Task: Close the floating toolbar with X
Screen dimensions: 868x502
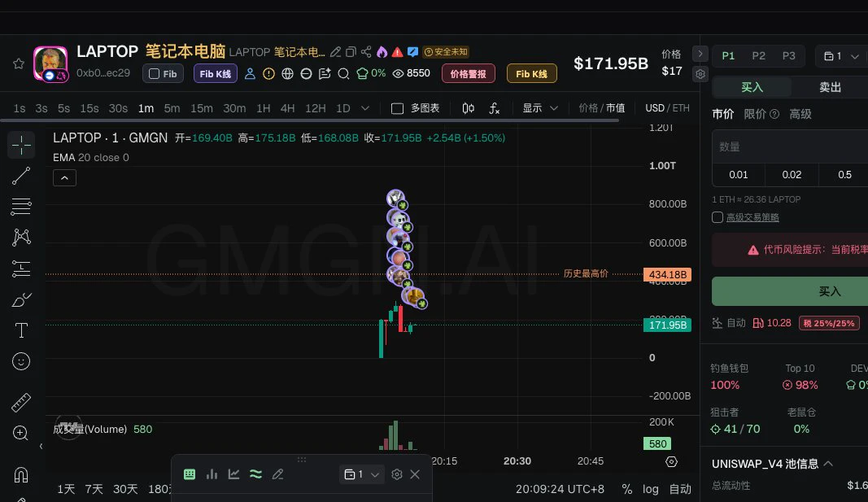Action: [415, 474]
